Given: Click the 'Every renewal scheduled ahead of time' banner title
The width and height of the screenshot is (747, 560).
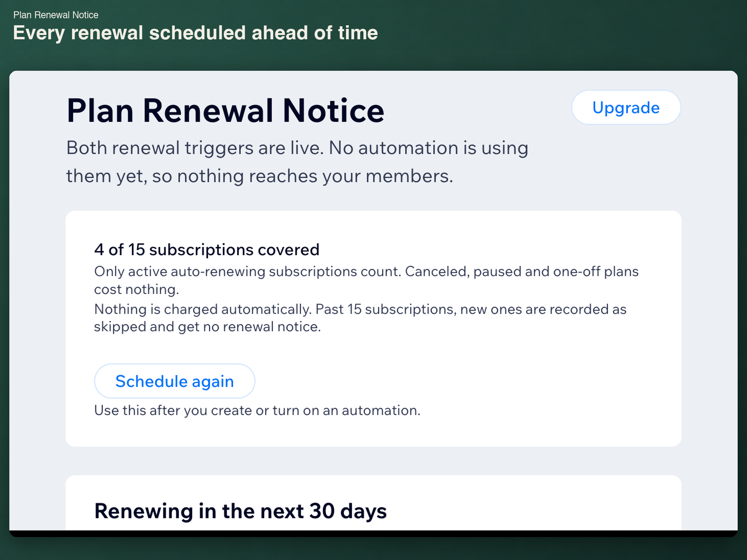Looking at the screenshot, I should click(195, 33).
